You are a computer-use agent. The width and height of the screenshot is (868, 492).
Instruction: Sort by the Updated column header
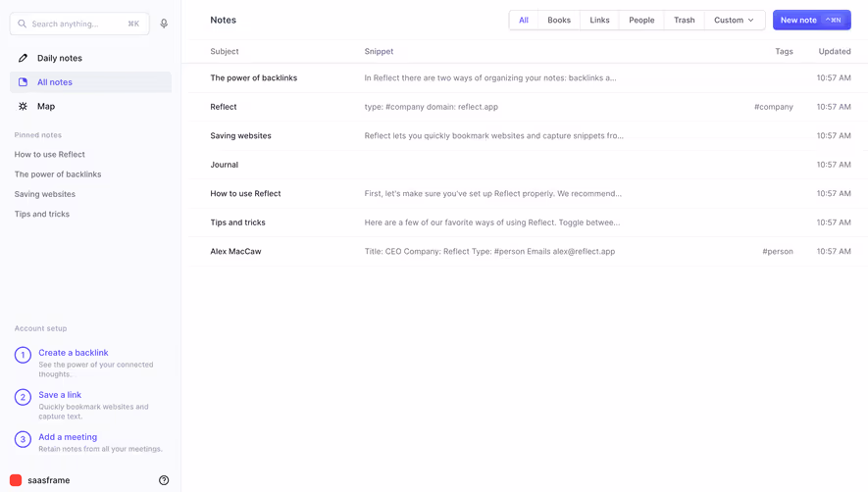[835, 52]
